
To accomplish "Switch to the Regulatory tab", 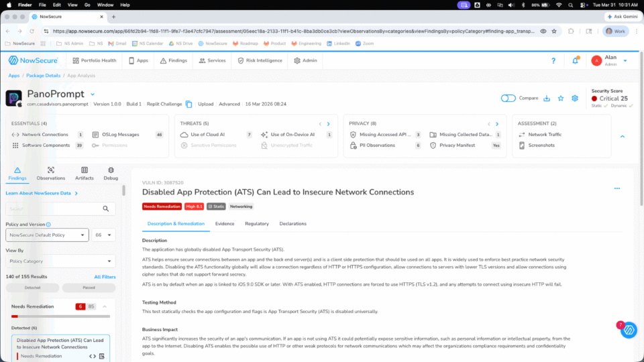I will [x=257, y=224].
